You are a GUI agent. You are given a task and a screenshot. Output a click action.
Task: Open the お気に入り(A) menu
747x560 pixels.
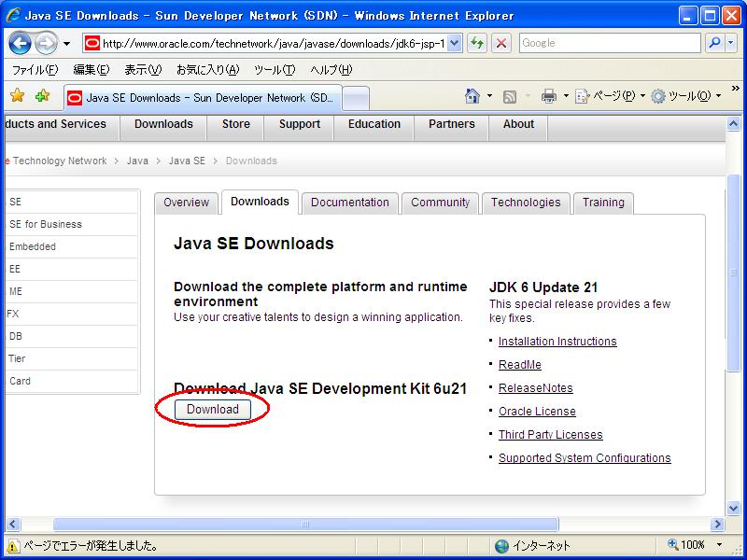(x=207, y=70)
